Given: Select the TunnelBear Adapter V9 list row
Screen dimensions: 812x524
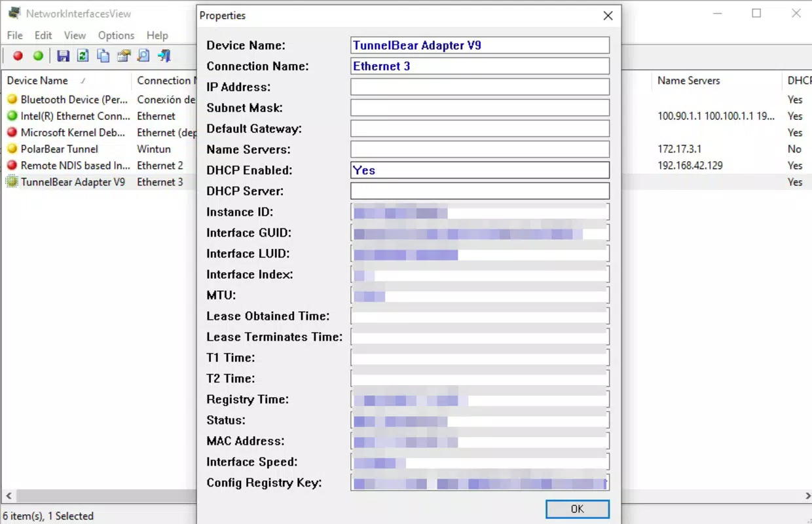Looking at the screenshot, I should 73,181.
